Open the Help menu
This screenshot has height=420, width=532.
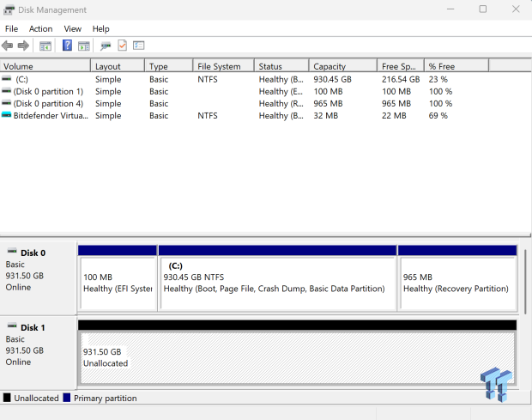[x=100, y=29]
